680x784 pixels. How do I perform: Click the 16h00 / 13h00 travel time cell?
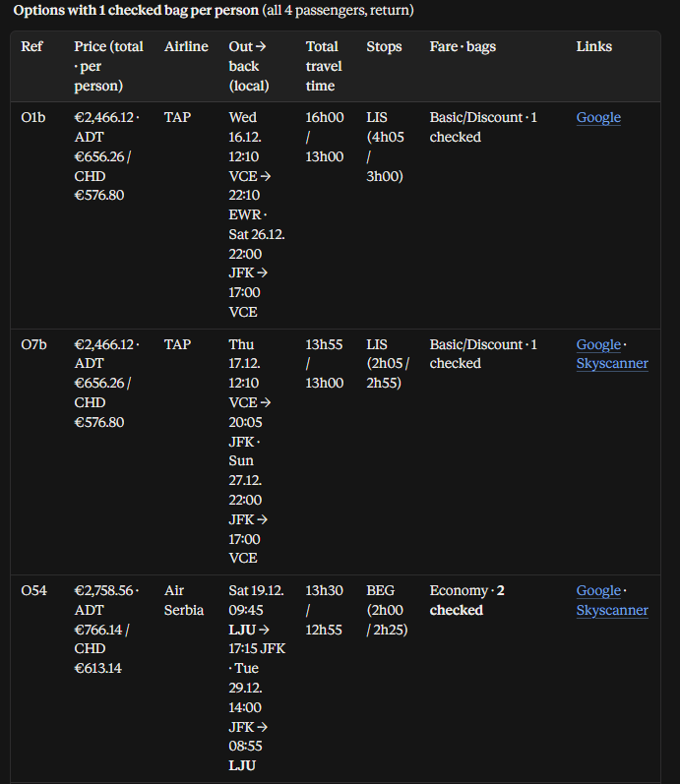tap(324, 137)
